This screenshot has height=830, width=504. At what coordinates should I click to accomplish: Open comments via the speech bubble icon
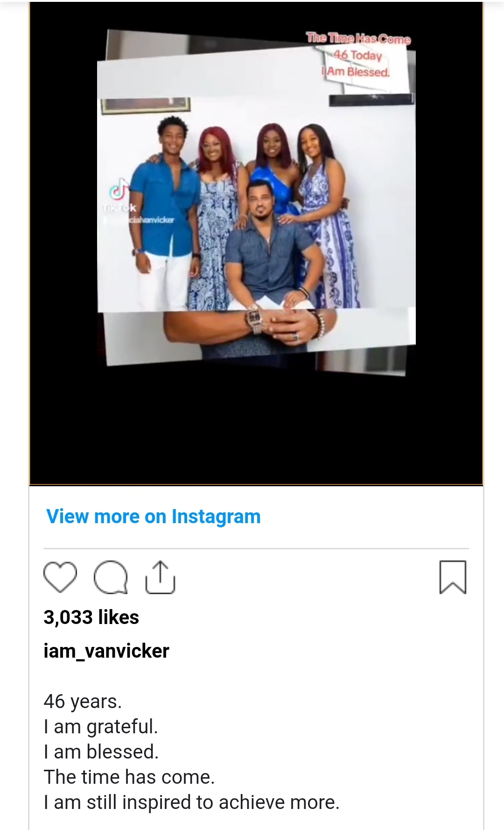[x=111, y=578]
